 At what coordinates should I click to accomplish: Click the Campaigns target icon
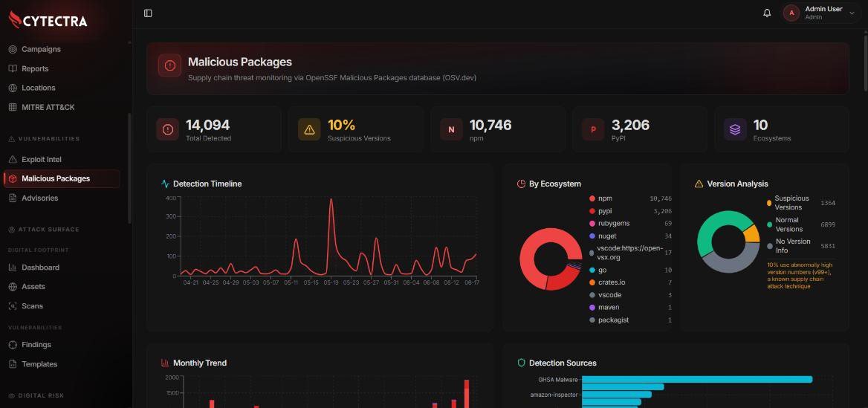pos(13,49)
